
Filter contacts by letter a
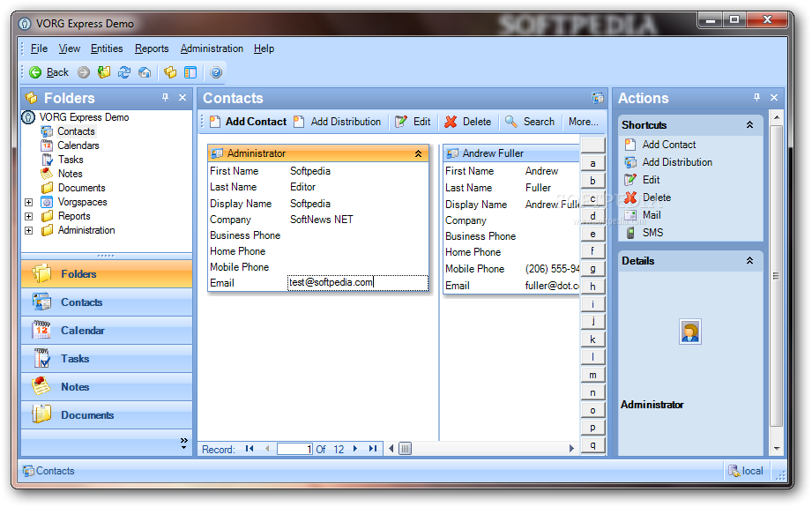(x=593, y=164)
